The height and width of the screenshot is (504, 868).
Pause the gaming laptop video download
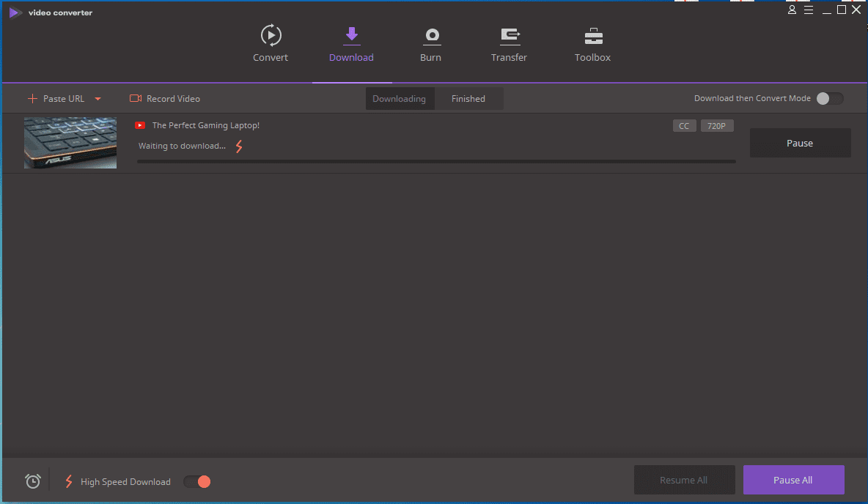[x=800, y=143]
